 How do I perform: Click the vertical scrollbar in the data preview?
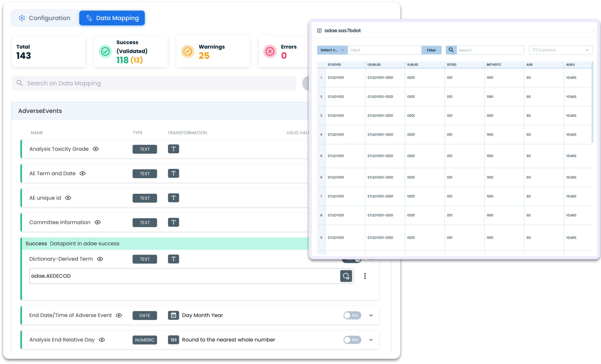coord(592,102)
